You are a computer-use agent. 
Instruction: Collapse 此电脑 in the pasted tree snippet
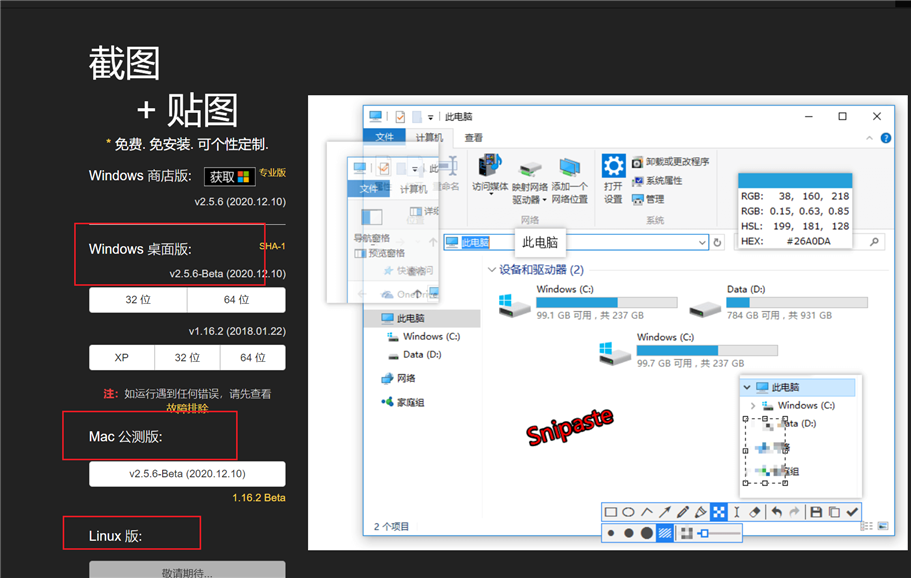[747, 387]
